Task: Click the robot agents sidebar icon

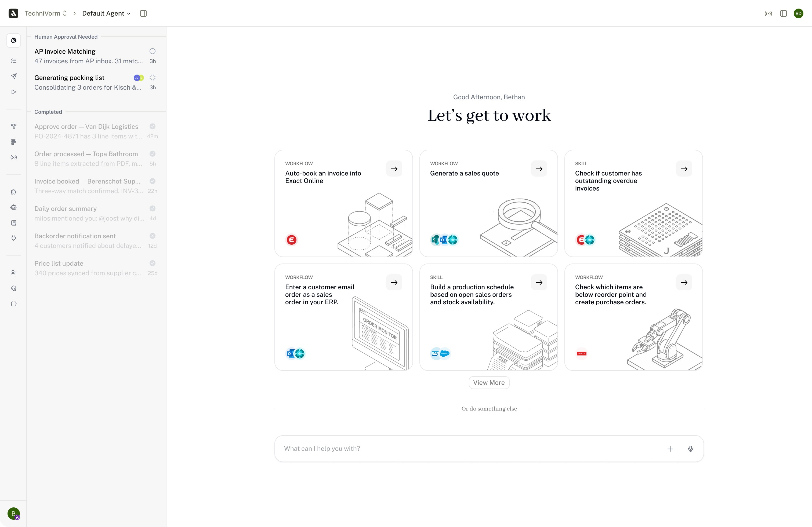Action: (14, 207)
